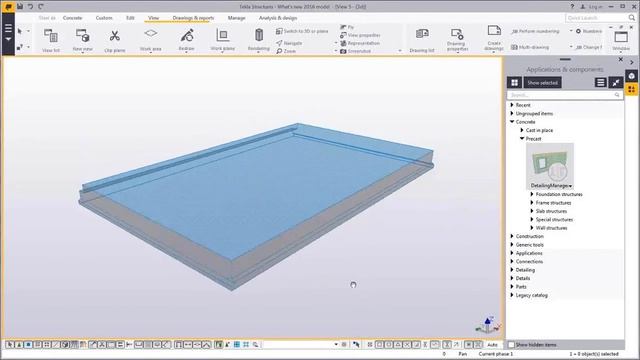Viewport: 640px width, 360px height.
Task: Open the selection filter dropdown in bottom toolbar
Action: tap(336, 344)
